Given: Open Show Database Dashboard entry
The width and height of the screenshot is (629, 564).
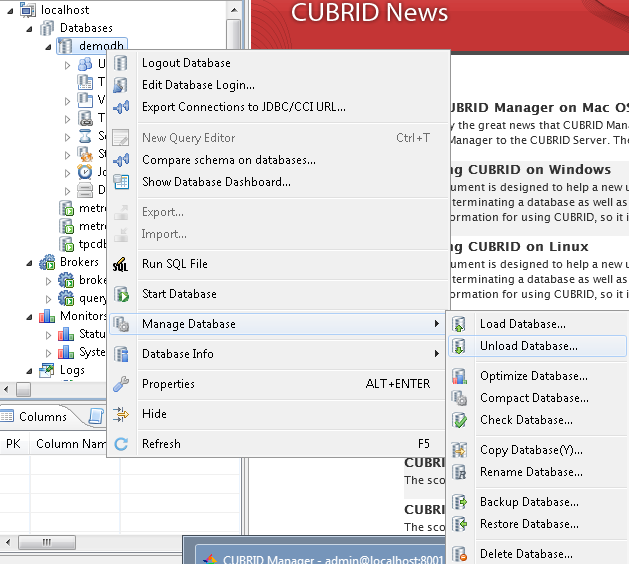Looking at the screenshot, I should click(279, 182).
